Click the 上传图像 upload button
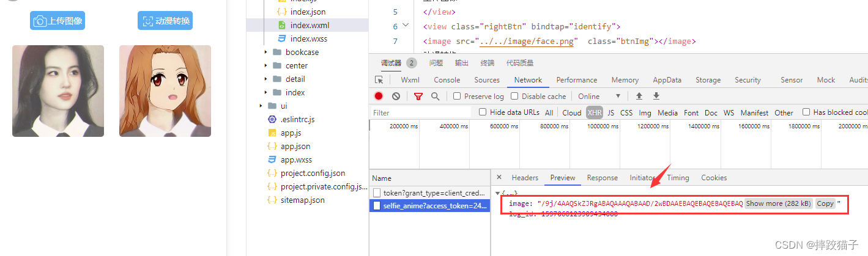Viewport: 868px width, 256px height. tap(57, 21)
